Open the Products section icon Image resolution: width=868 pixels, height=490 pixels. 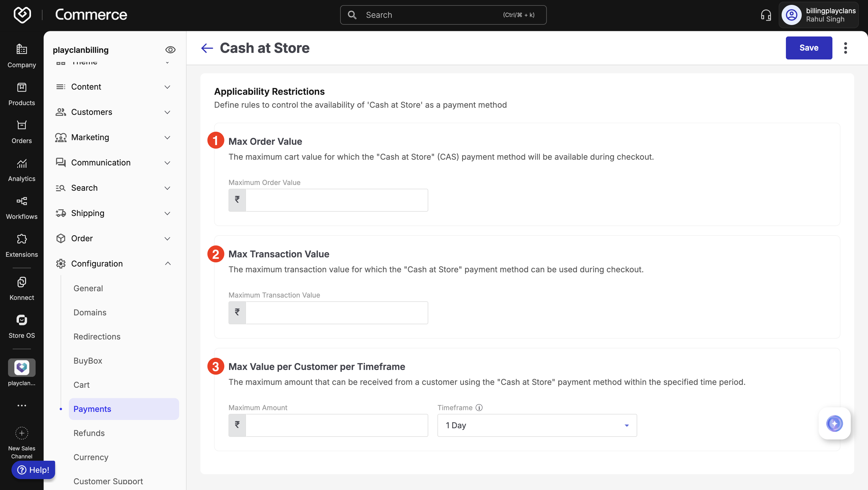(x=22, y=88)
